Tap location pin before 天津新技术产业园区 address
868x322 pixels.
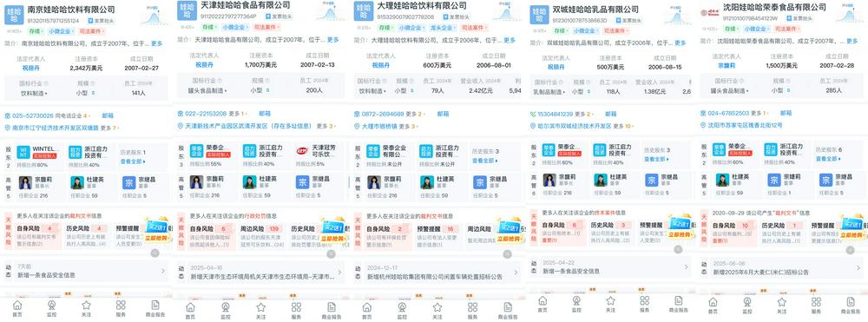181,126
